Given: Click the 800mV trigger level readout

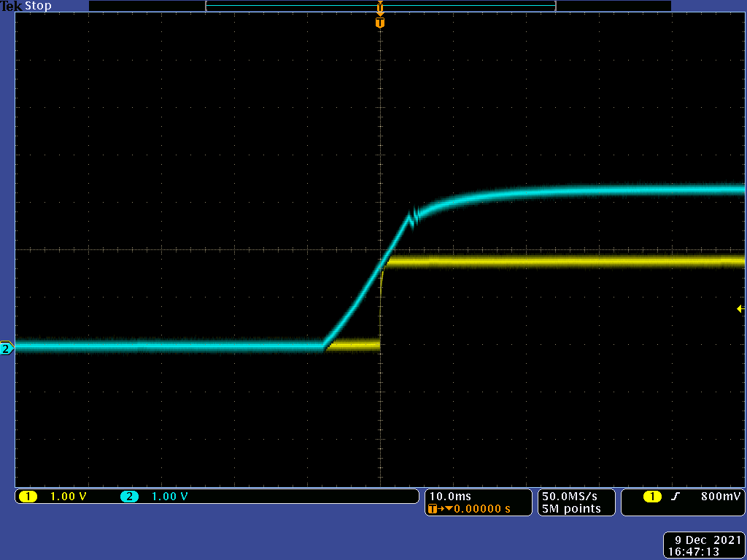Looking at the screenshot, I should point(721,496).
